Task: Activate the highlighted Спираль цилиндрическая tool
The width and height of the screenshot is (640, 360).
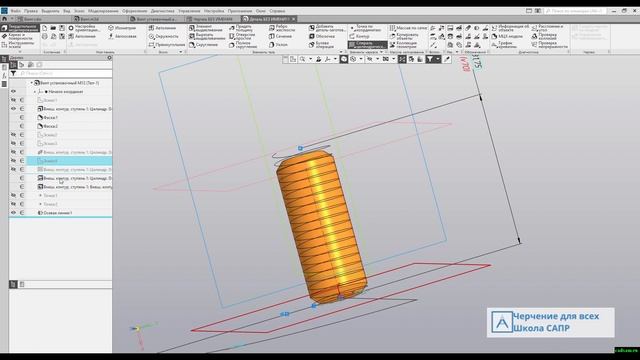Action: point(367,45)
